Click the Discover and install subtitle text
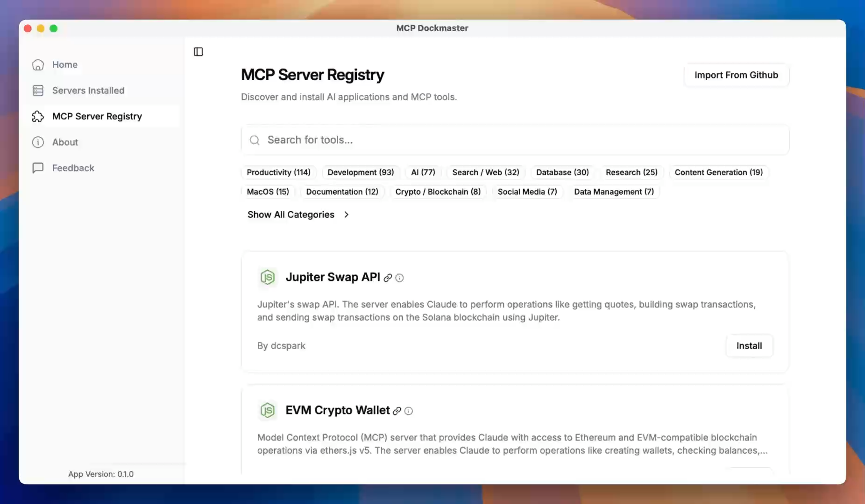The image size is (865, 504). click(x=349, y=97)
